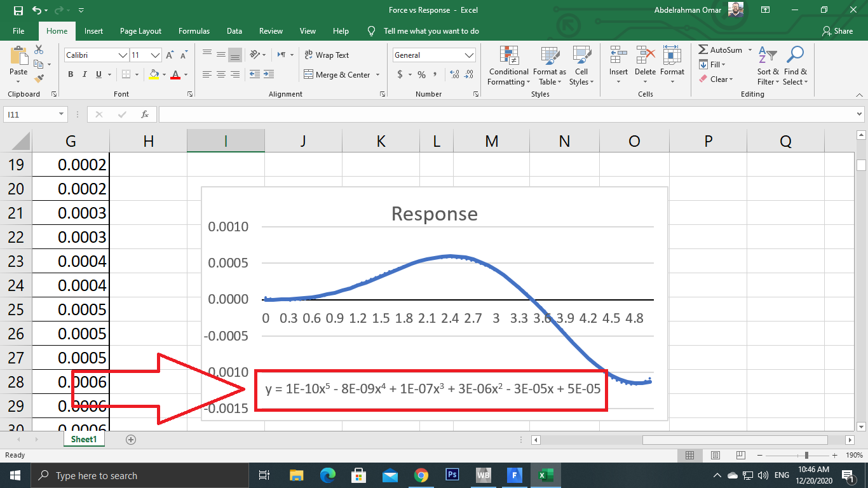Click the Copy icon in Clipboard group
868x488 pixels.
(x=39, y=64)
